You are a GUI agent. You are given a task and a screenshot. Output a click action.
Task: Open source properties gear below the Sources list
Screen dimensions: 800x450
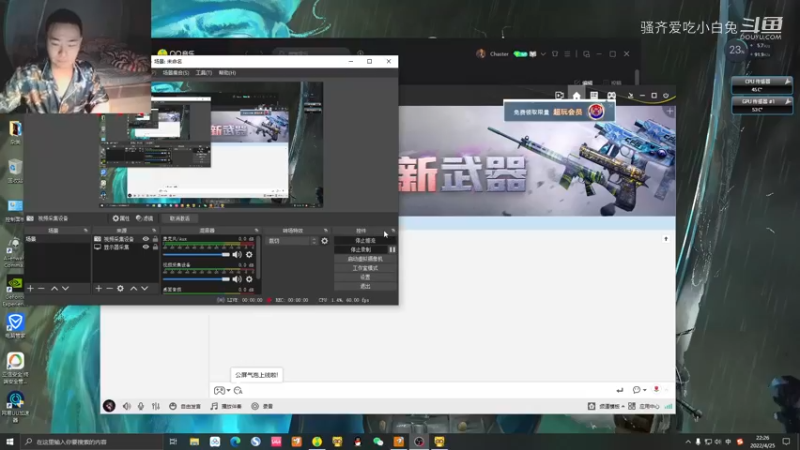[120, 289]
